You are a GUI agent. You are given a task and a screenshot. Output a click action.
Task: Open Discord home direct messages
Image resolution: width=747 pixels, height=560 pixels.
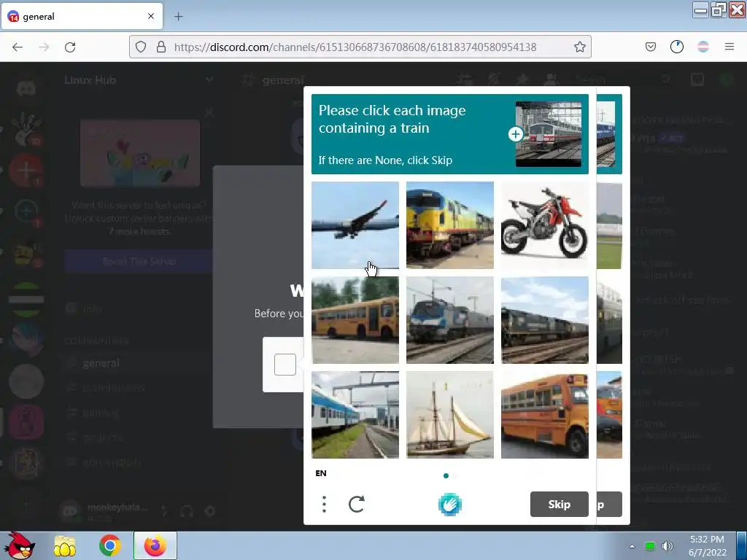tap(26, 88)
